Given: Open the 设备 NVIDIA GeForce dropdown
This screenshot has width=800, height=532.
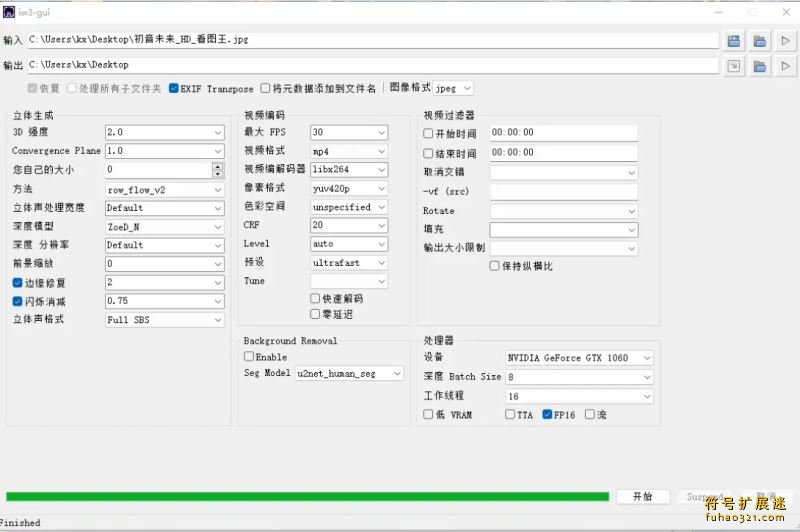Looking at the screenshot, I should 579,358.
